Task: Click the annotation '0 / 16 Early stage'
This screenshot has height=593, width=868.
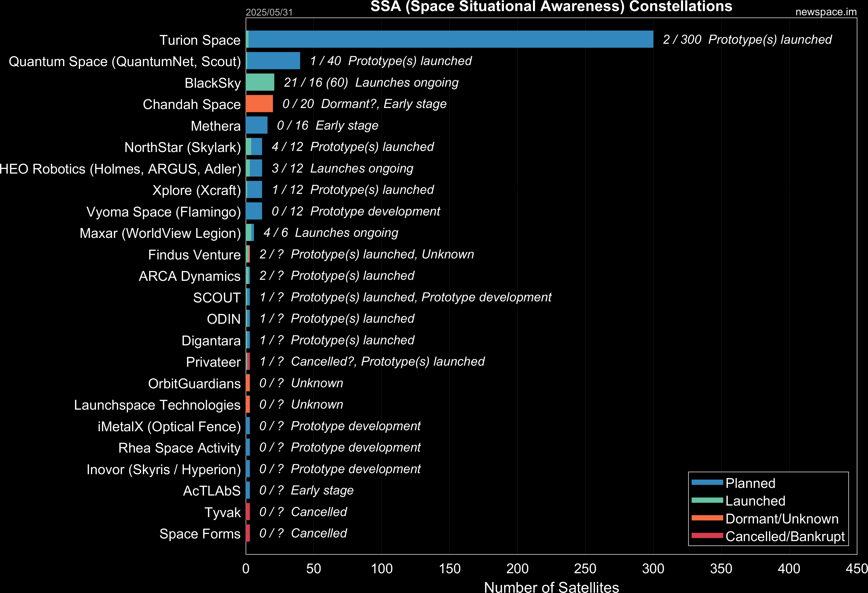Action: tap(327, 125)
